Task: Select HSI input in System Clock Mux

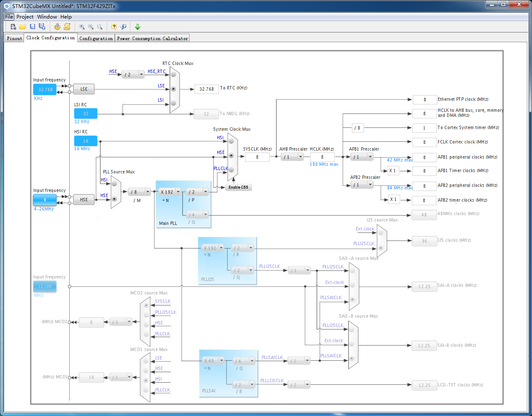Action: pos(231,141)
